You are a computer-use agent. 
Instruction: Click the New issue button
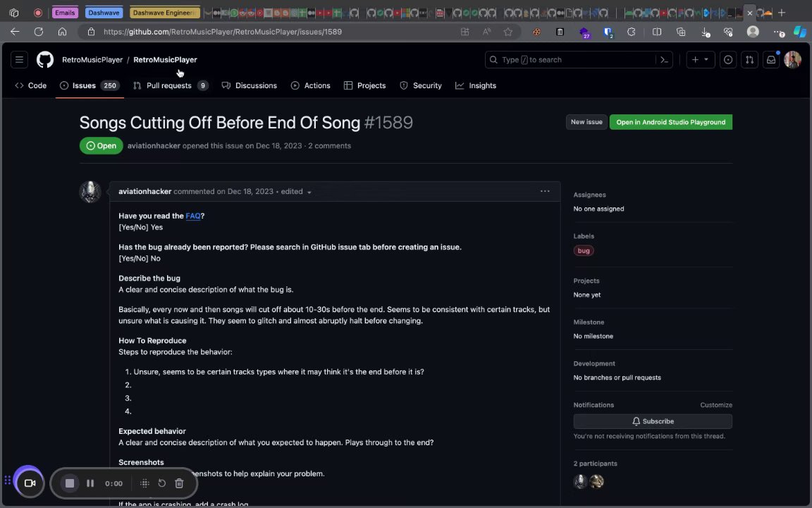[586, 122]
